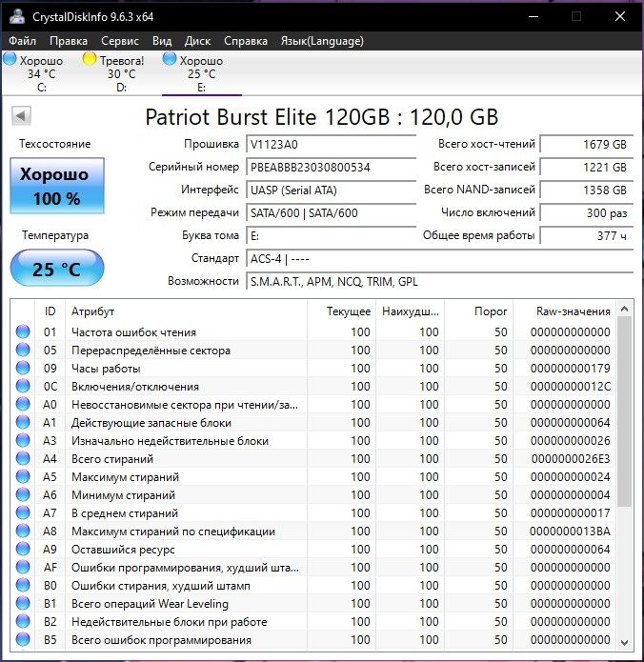Click the attribute list scrollbar thumb
644x662 pixels.
(625, 411)
